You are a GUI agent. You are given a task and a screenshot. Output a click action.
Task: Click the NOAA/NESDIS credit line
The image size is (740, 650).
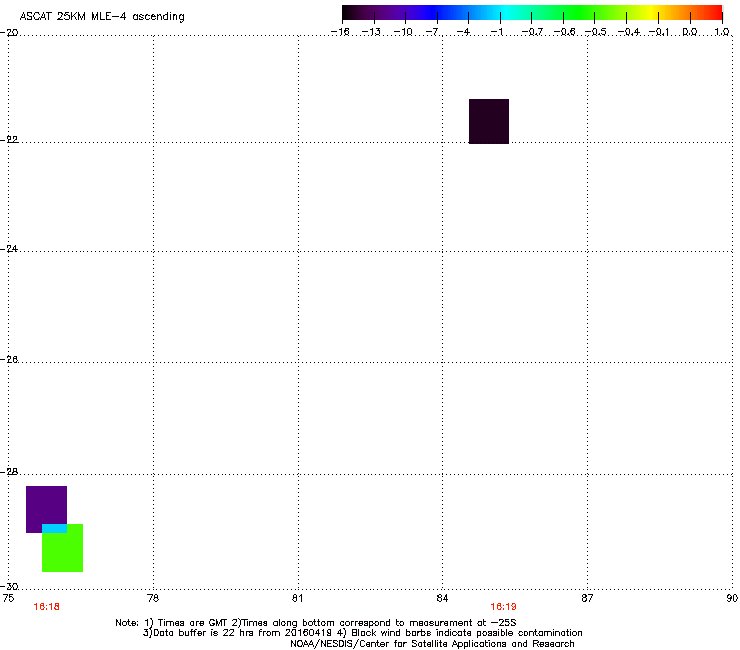point(432,644)
